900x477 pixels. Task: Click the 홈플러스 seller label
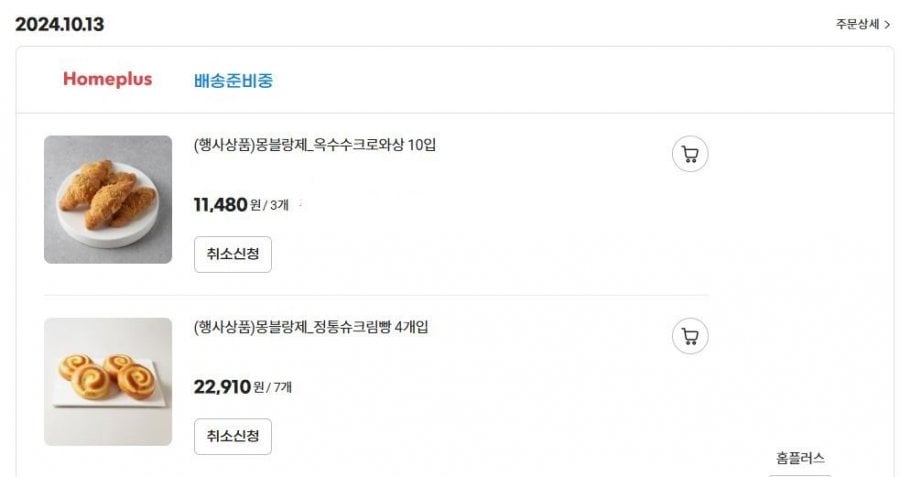click(800, 458)
